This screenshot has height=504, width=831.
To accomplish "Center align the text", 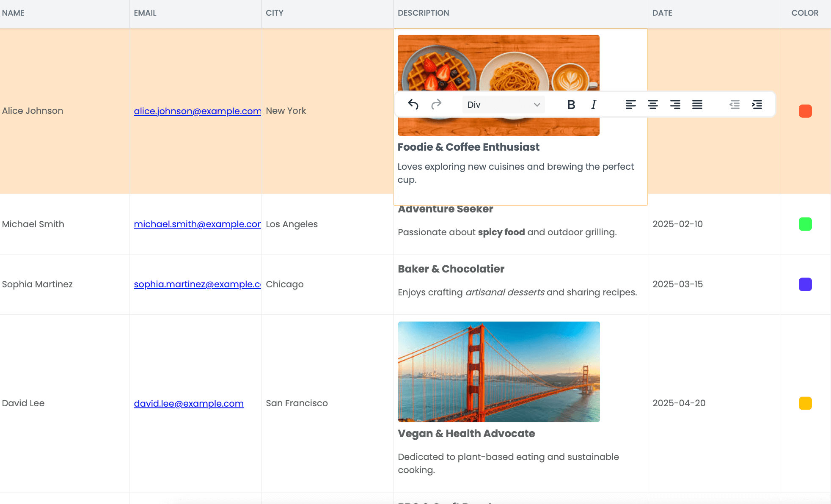I will pos(653,105).
